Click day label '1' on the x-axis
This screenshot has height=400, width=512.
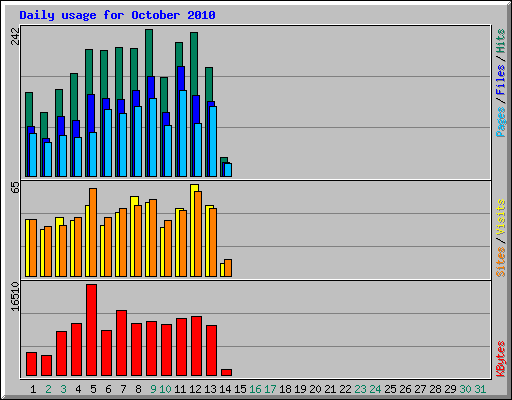coord(33,389)
